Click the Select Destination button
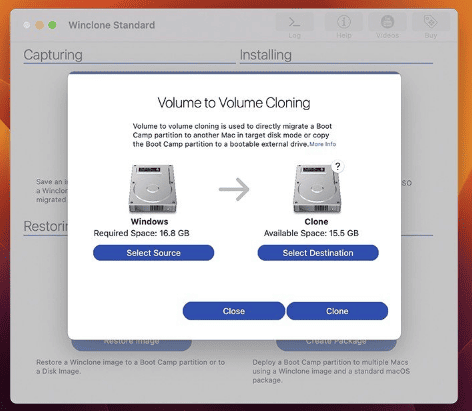The height and width of the screenshot is (411, 472). pyautogui.click(x=318, y=253)
